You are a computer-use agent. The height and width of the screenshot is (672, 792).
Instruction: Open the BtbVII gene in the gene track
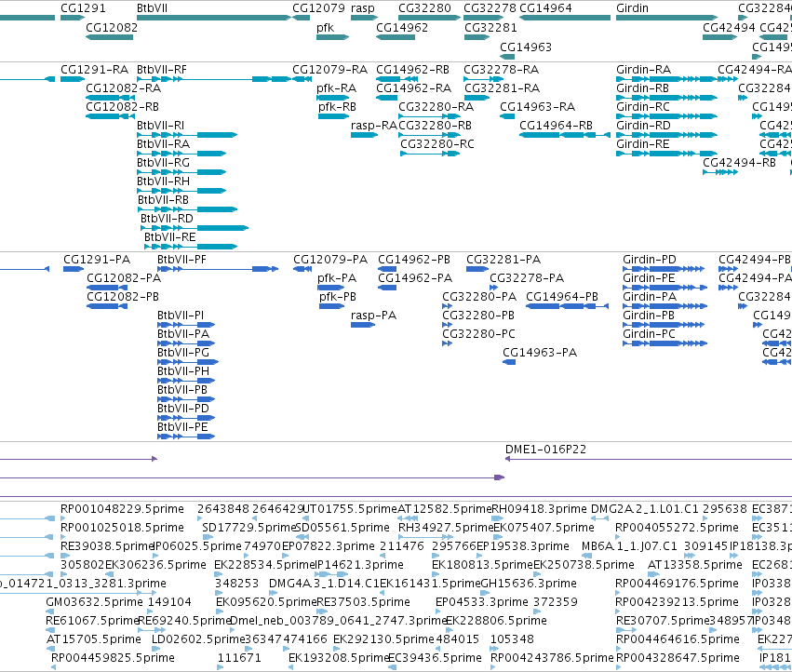[214, 18]
